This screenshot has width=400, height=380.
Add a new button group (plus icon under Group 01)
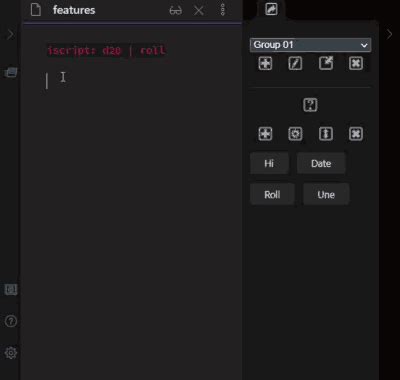coord(265,63)
